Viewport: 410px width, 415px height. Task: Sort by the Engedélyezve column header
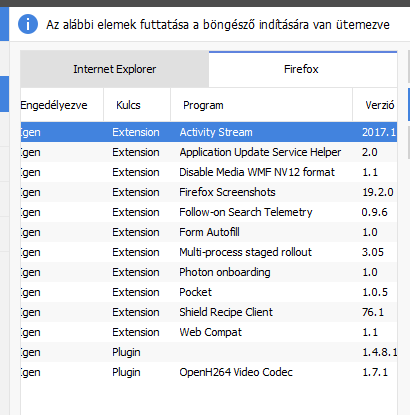[62, 105]
